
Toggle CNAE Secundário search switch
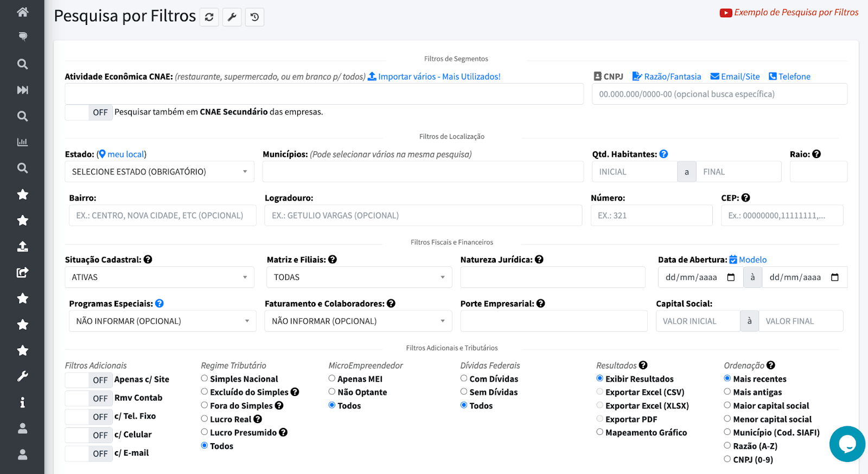(88, 112)
